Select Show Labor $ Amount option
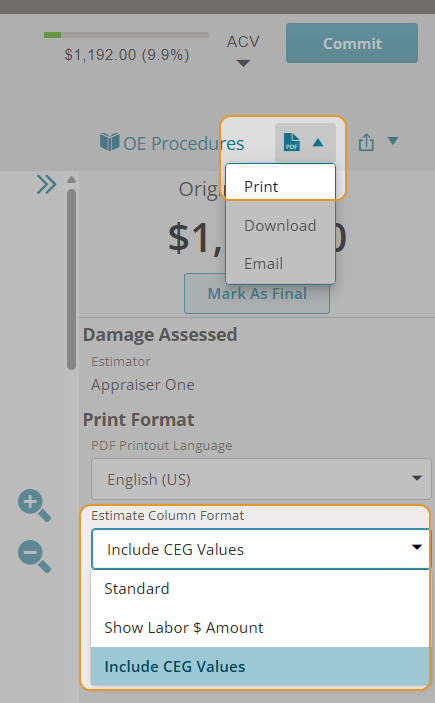The image size is (435, 703). pos(260,628)
